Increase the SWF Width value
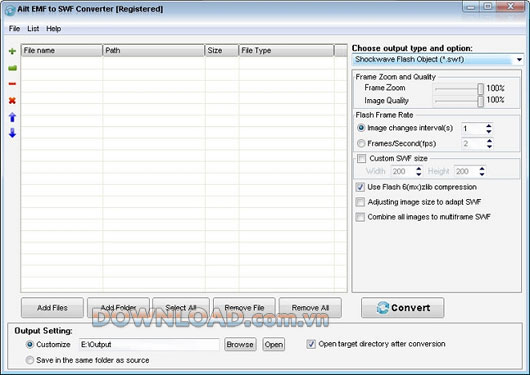This screenshot has width=530, height=375. 418,168
